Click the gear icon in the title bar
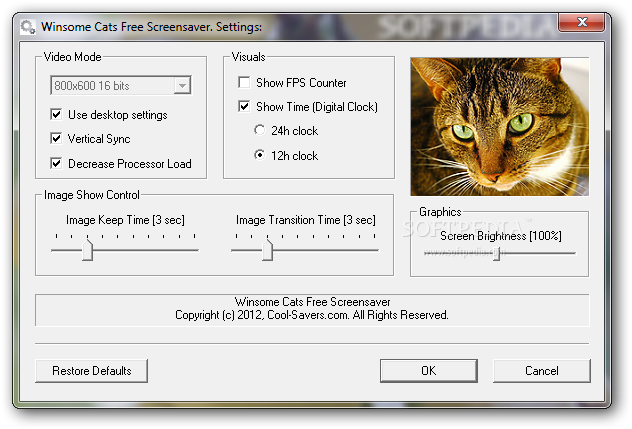The height and width of the screenshot is (429, 632). (x=28, y=27)
